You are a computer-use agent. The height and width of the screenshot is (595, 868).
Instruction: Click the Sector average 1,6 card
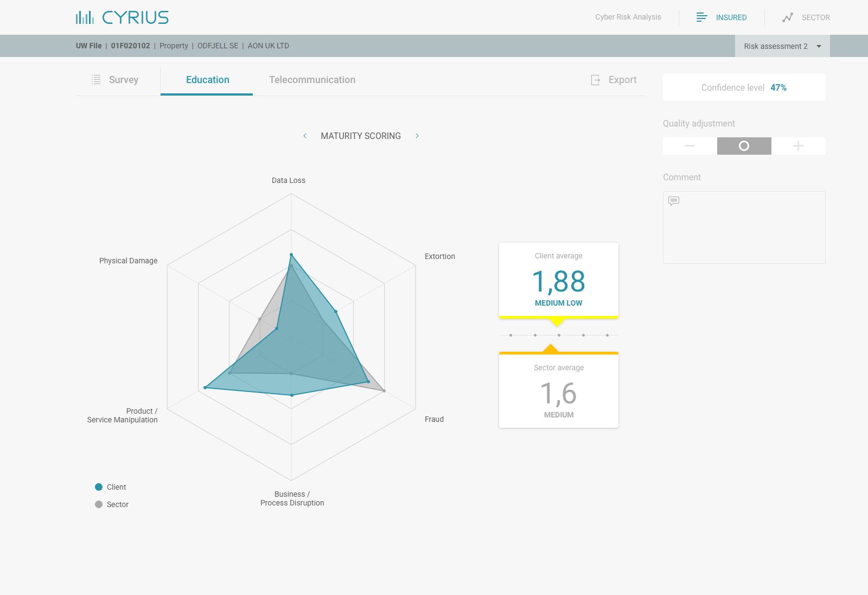(x=559, y=391)
